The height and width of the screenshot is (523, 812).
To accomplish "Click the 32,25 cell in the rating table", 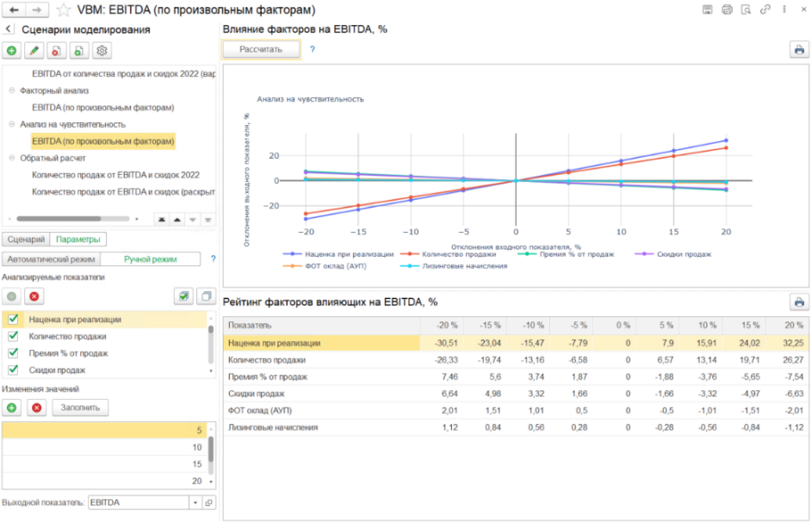I will [x=787, y=343].
